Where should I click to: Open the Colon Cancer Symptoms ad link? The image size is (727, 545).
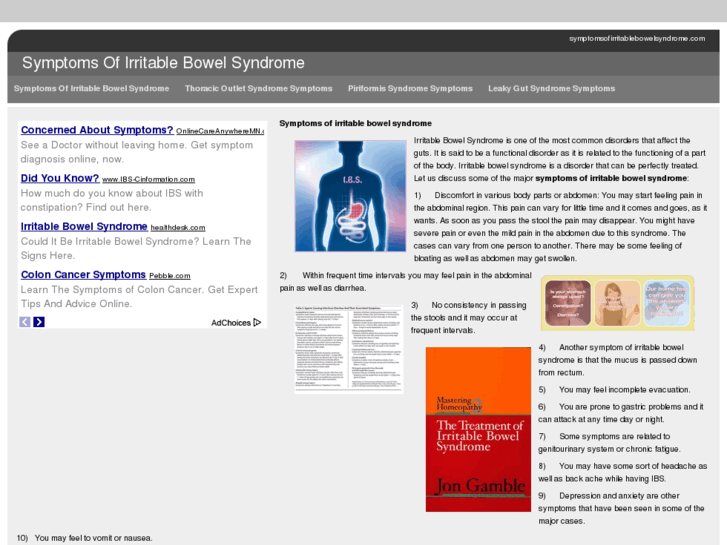coord(83,275)
